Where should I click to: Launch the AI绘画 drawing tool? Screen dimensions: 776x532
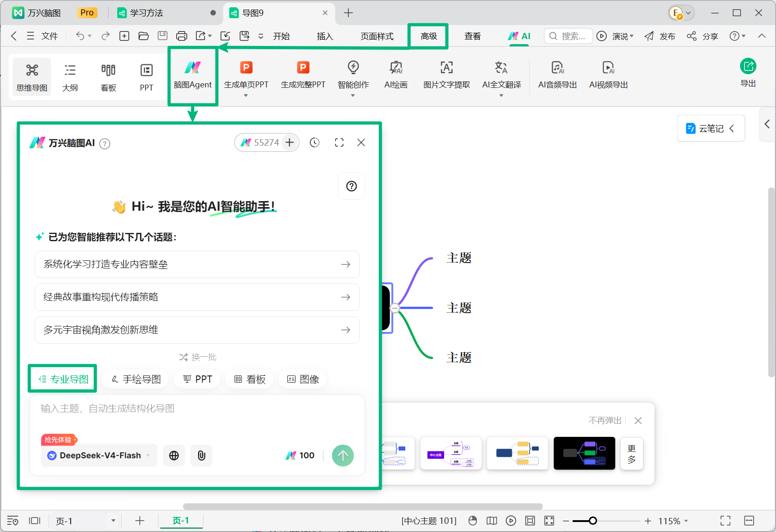(x=396, y=76)
